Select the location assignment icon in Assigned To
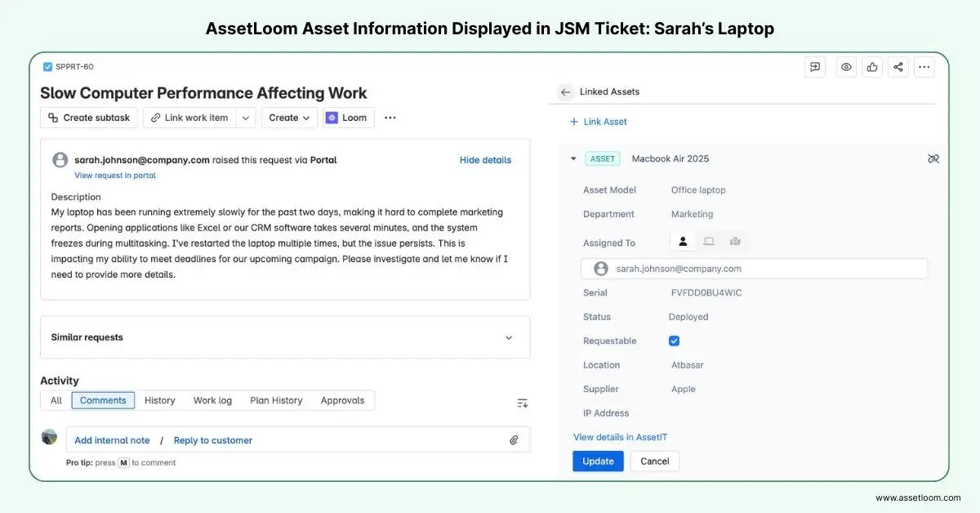Viewport: 980px width, 513px height. click(735, 241)
